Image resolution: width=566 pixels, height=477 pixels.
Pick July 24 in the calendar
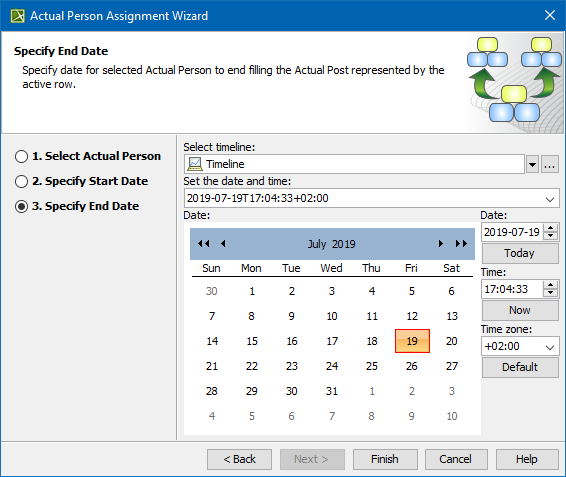pos(332,366)
